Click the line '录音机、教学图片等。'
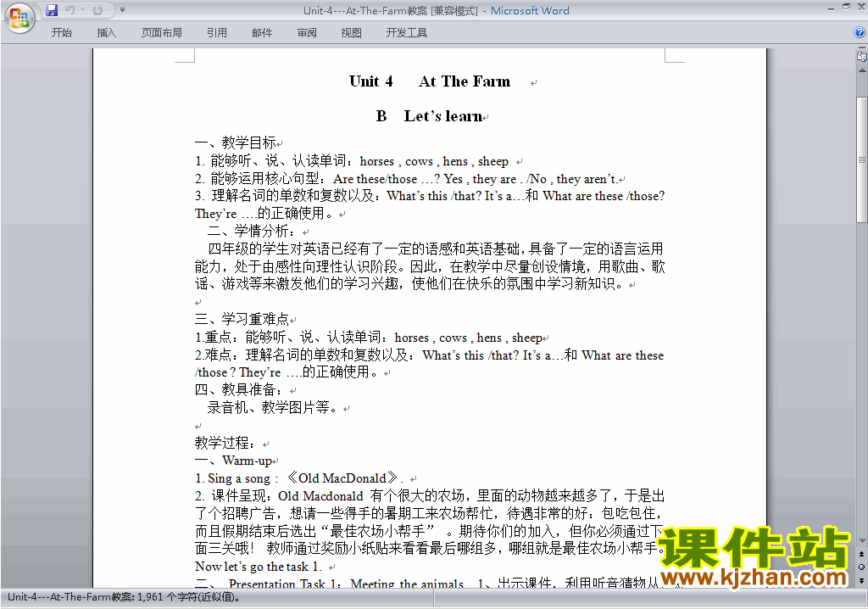The image size is (868, 609). (x=272, y=408)
